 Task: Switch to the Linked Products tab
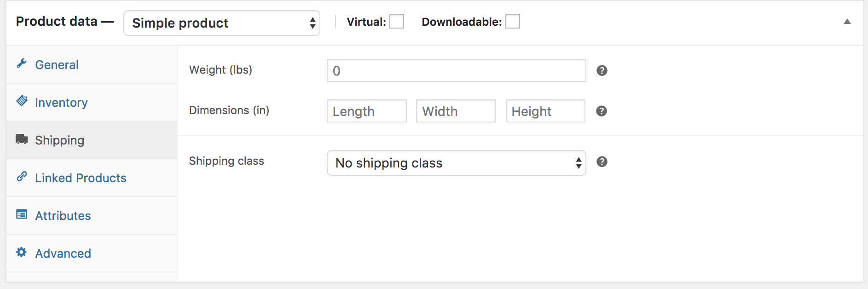pos(81,178)
